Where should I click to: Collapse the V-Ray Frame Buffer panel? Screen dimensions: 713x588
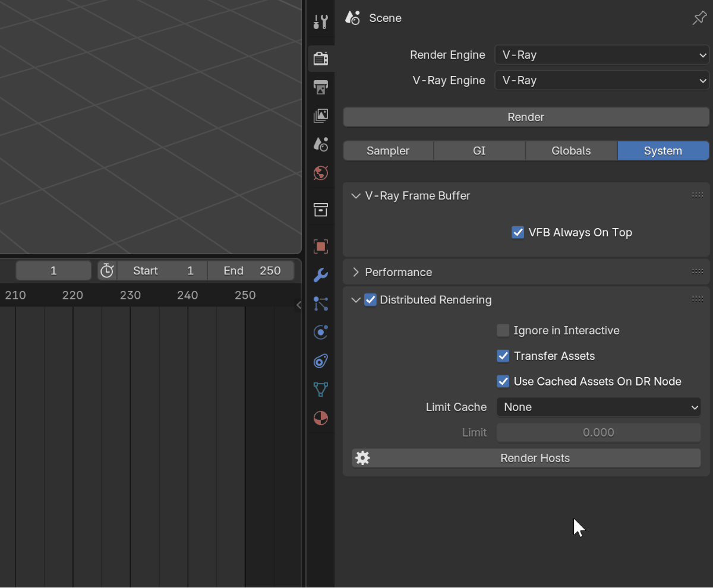click(356, 195)
